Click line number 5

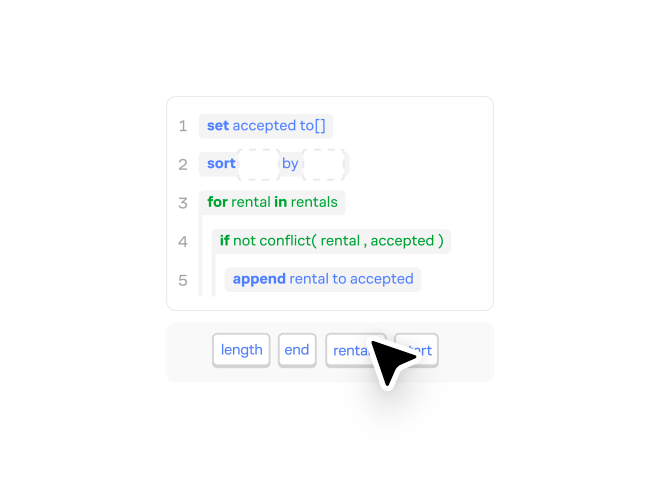183,280
